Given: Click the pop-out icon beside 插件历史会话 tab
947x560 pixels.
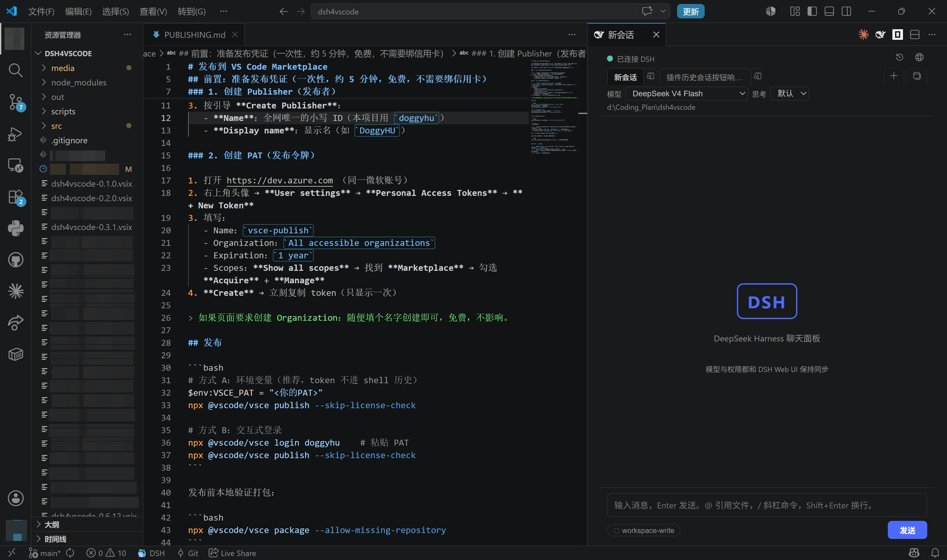Looking at the screenshot, I should pos(758,76).
